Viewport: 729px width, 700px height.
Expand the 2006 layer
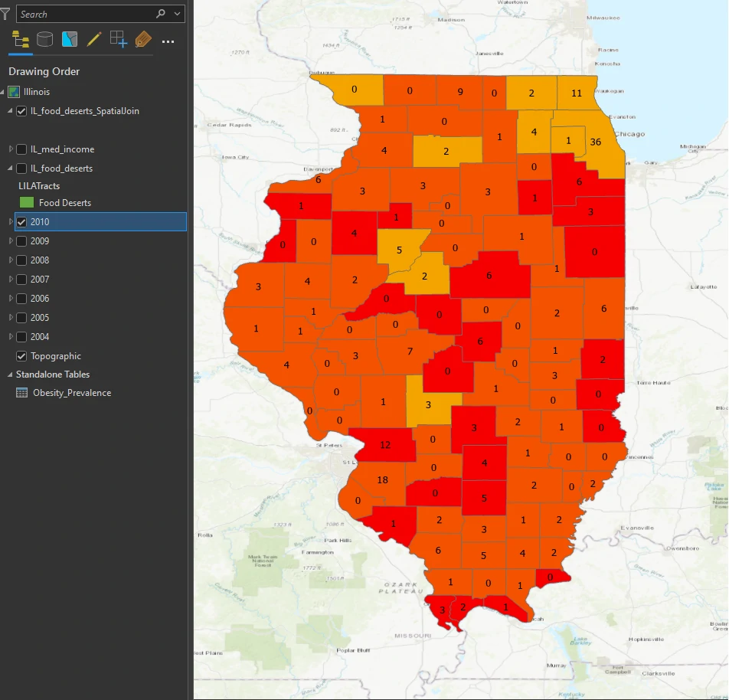pos(10,298)
